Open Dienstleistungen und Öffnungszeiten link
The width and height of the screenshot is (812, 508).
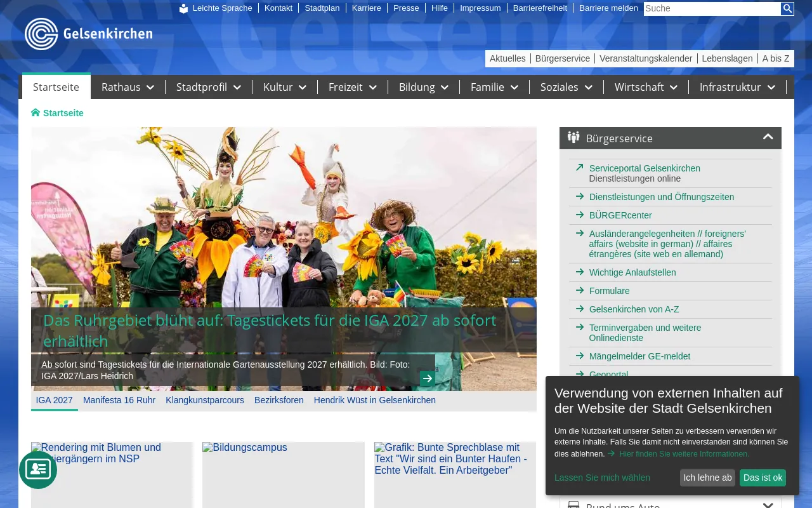click(x=662, y=197)
